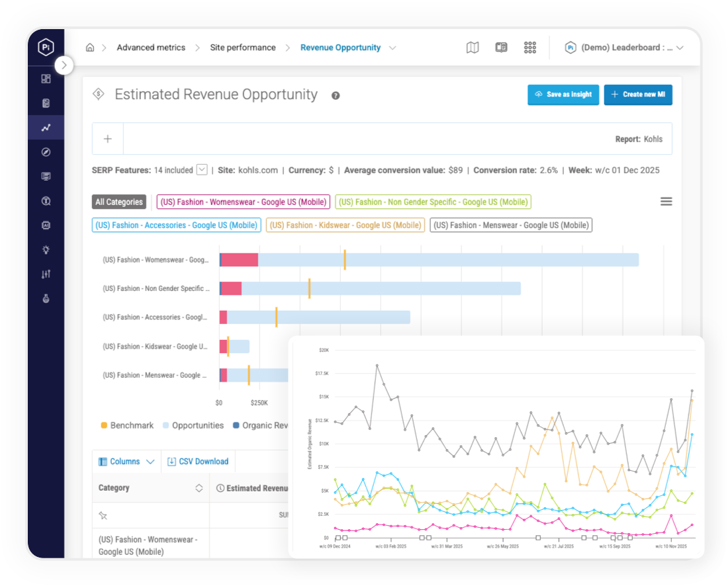Image resolution: width=728 pixels, height=586 pixels.
Task: Click Site performance in the breadcrumb
Action: 243,47
